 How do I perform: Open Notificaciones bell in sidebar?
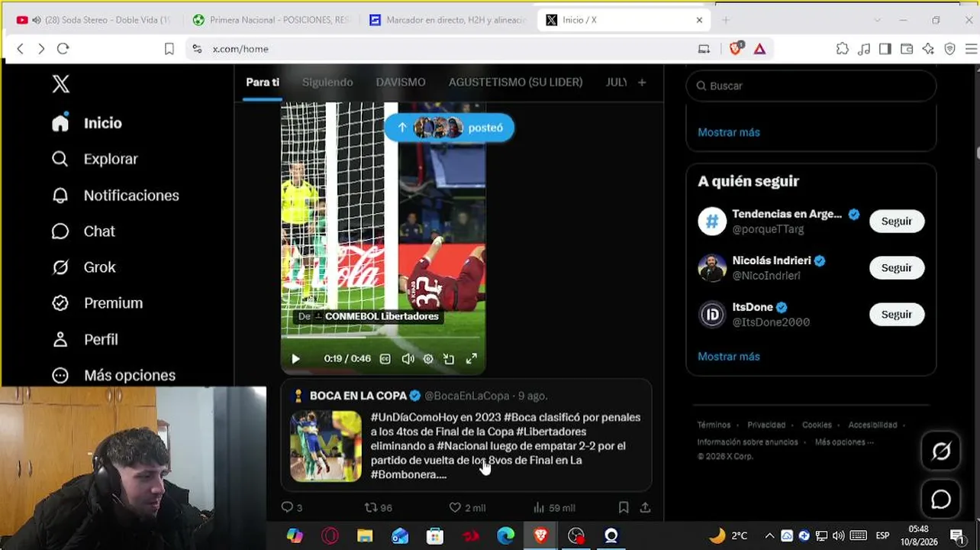coord(114,196)
